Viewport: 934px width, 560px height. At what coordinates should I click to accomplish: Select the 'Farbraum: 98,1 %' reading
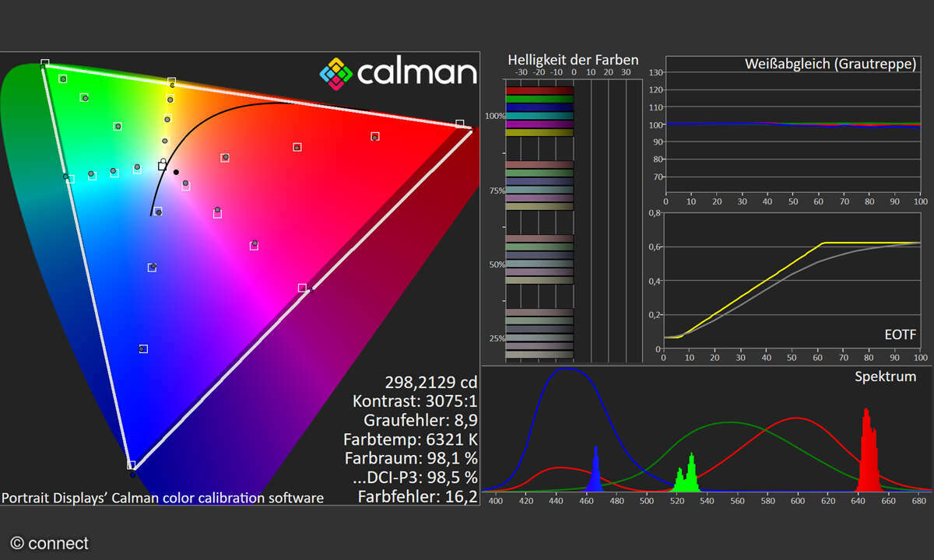pyautogui.click(x=411, y=458)
